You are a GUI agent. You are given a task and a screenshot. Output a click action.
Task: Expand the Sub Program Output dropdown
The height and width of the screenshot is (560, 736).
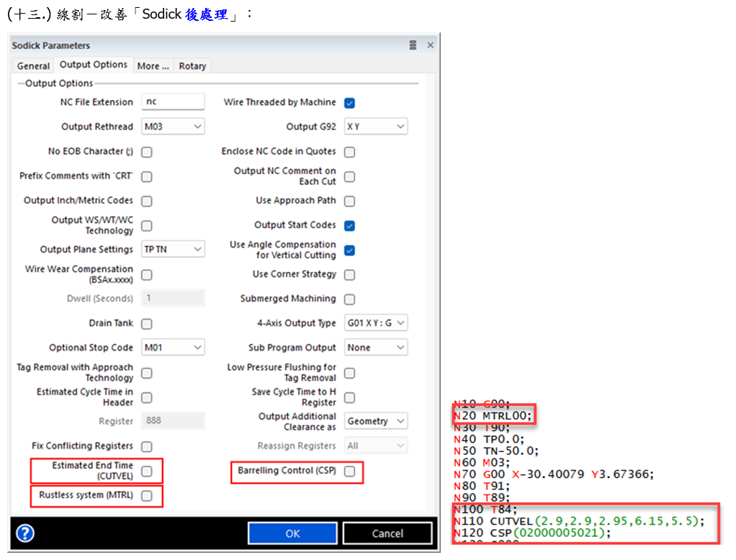375,348
